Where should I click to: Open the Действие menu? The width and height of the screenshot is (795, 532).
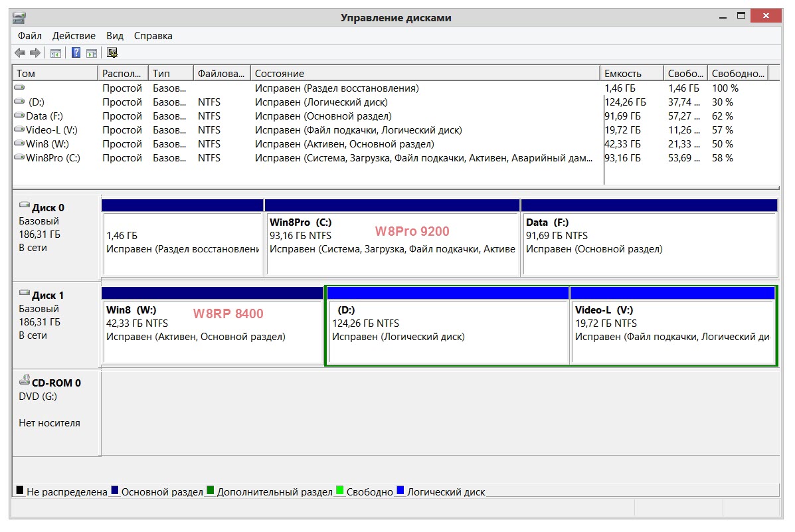74,36
